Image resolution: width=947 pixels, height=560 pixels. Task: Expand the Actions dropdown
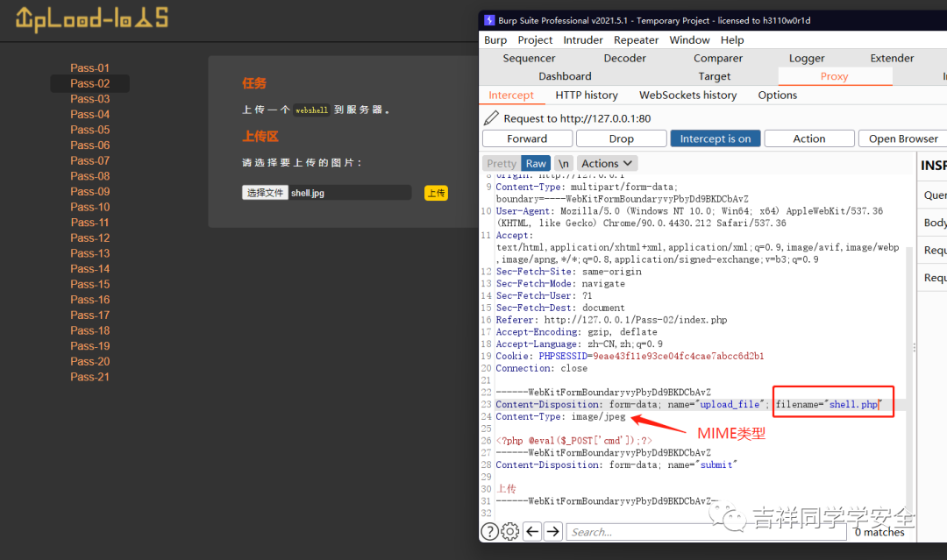pos(607,164)
